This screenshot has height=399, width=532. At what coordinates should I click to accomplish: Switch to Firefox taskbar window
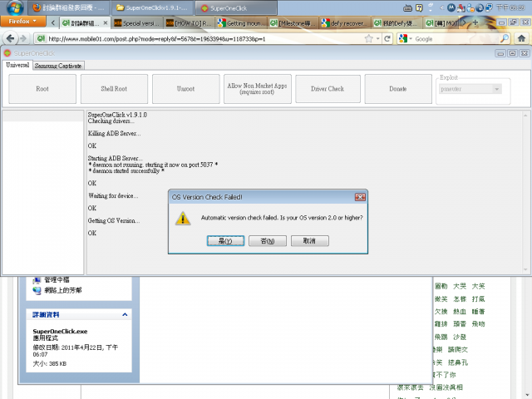[69, 7]
